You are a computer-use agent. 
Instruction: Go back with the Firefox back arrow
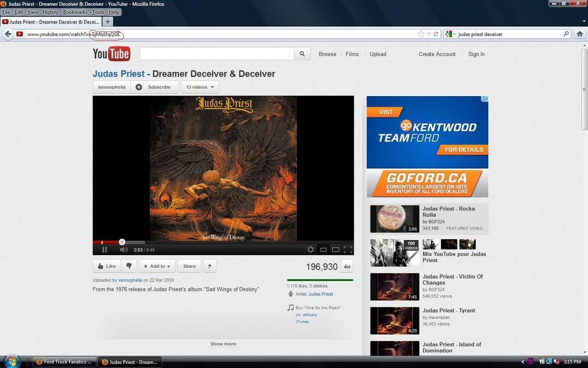tap(8, 34)
